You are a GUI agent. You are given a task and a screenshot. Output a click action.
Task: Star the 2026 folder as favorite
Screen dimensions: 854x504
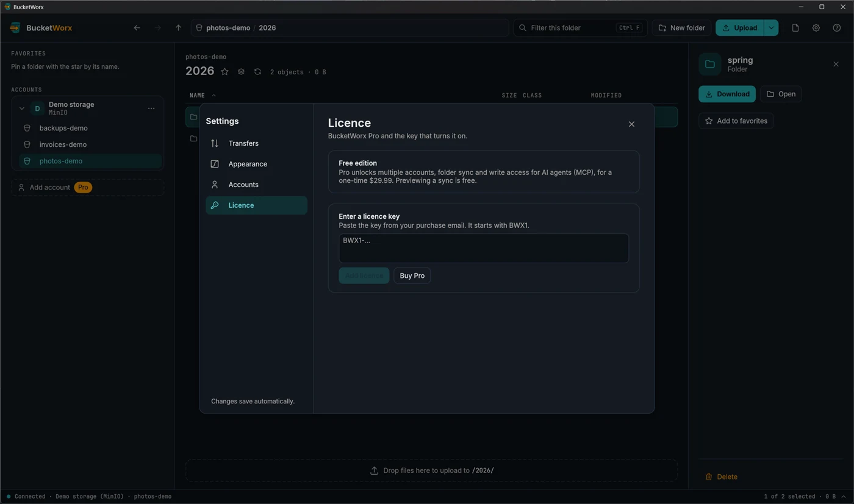pos(224,71)
